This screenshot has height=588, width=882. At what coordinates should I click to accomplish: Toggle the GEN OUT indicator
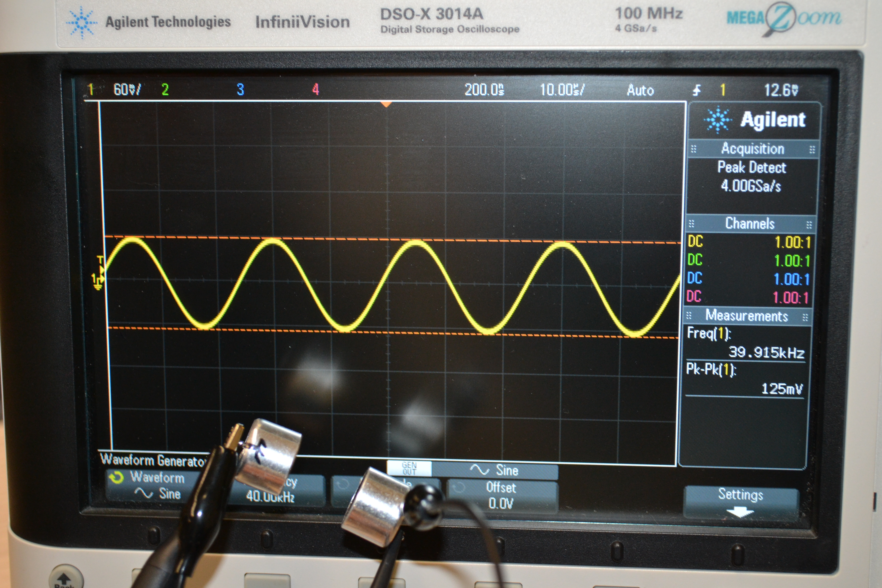pyautogui.click(x=409, y=469)
